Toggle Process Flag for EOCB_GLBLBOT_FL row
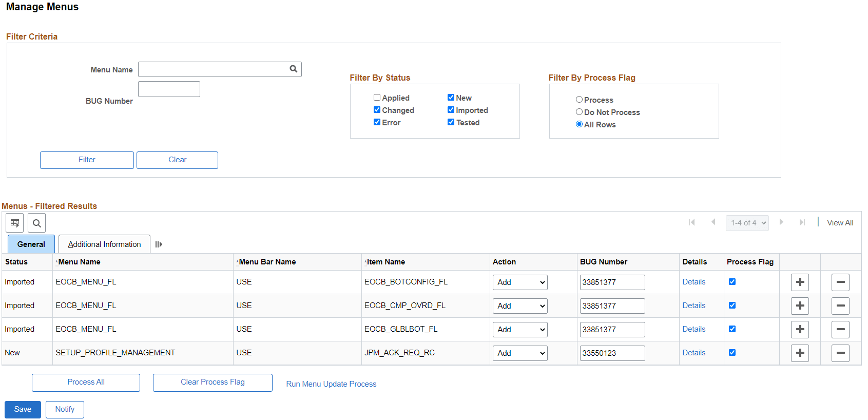The width and height of the screenshot is (868, 420). (732, 329)
